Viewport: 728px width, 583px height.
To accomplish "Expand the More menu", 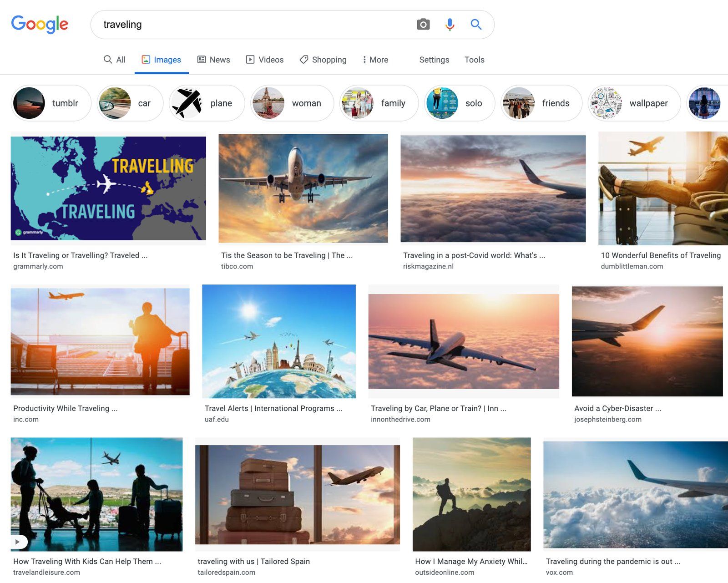I will 375,60.
